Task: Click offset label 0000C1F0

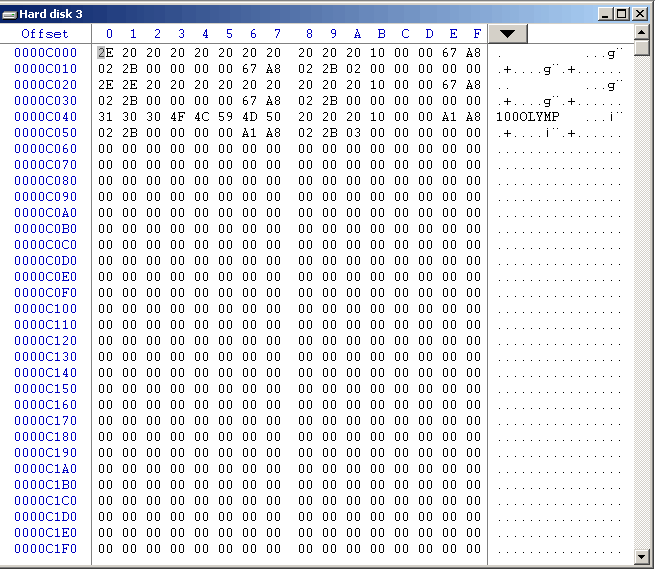Action: point(46,549)
